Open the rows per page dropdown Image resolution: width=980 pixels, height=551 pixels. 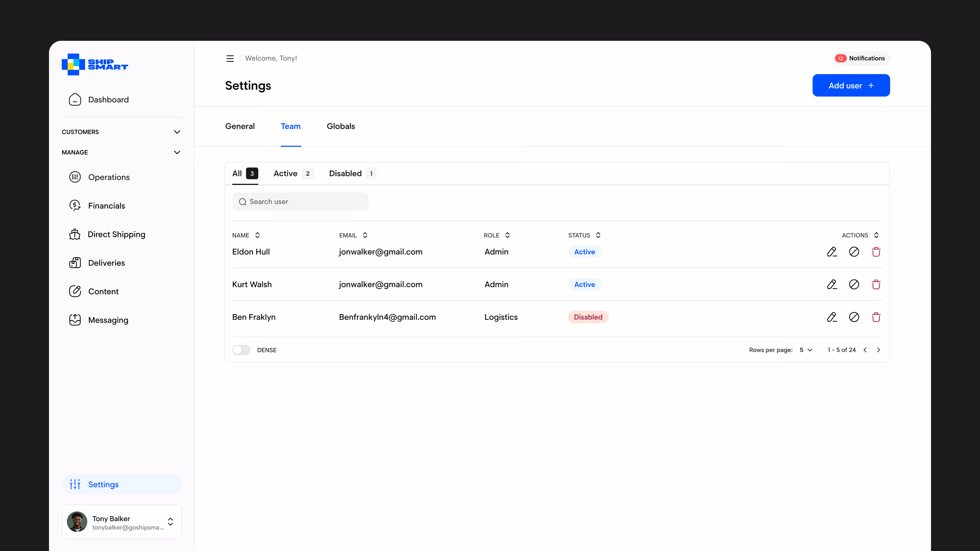coord(806,350)
